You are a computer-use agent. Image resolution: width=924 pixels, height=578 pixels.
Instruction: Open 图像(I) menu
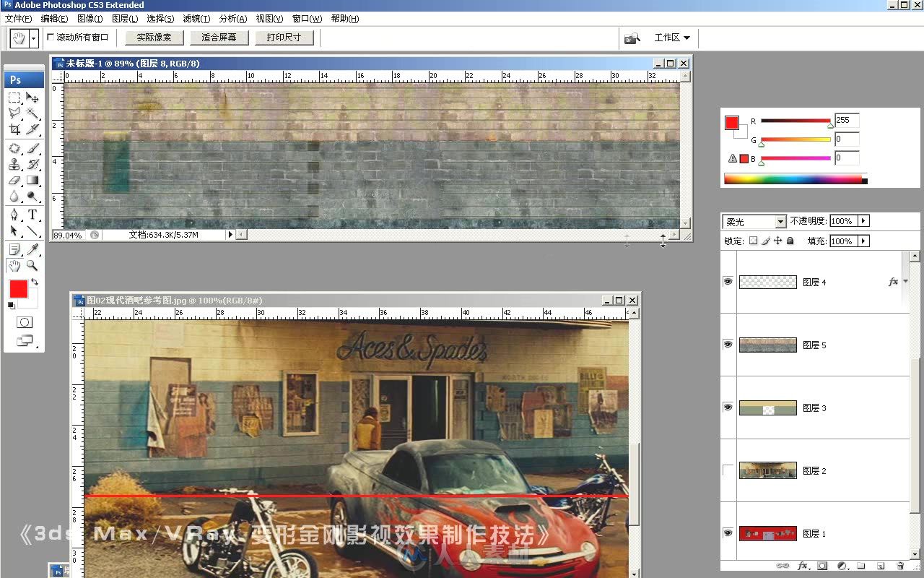[90, 19]
